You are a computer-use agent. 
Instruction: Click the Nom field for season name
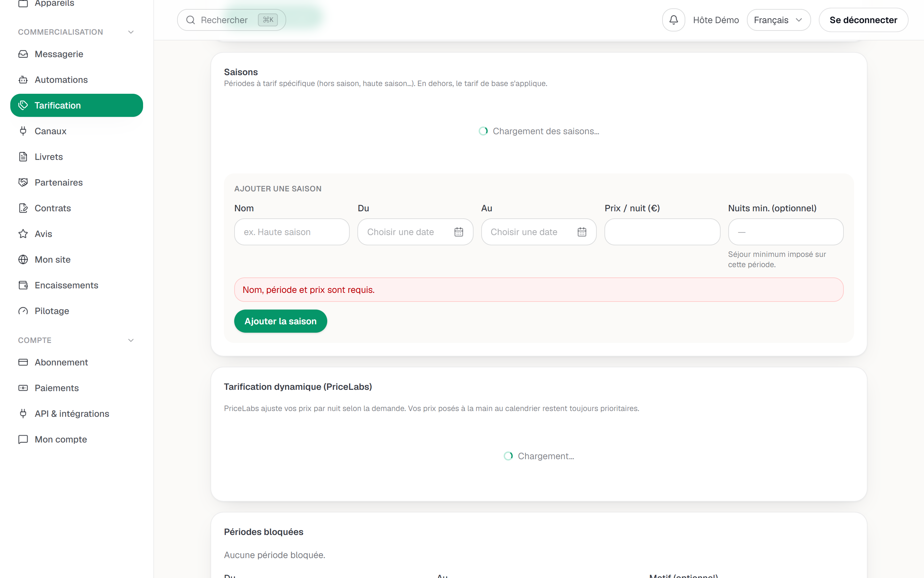(292, 232)
